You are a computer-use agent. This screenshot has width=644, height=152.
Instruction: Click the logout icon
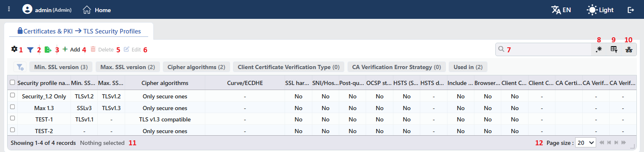(631, 10)
